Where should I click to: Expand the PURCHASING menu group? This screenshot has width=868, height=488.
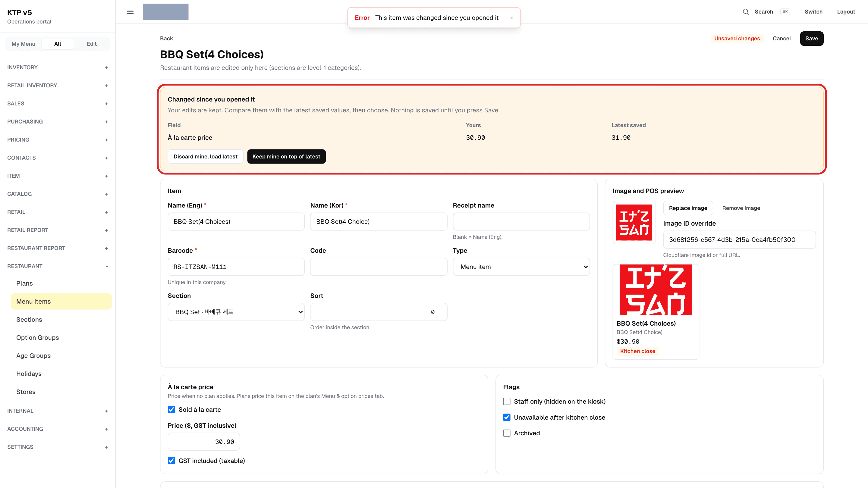click(58, 122)
